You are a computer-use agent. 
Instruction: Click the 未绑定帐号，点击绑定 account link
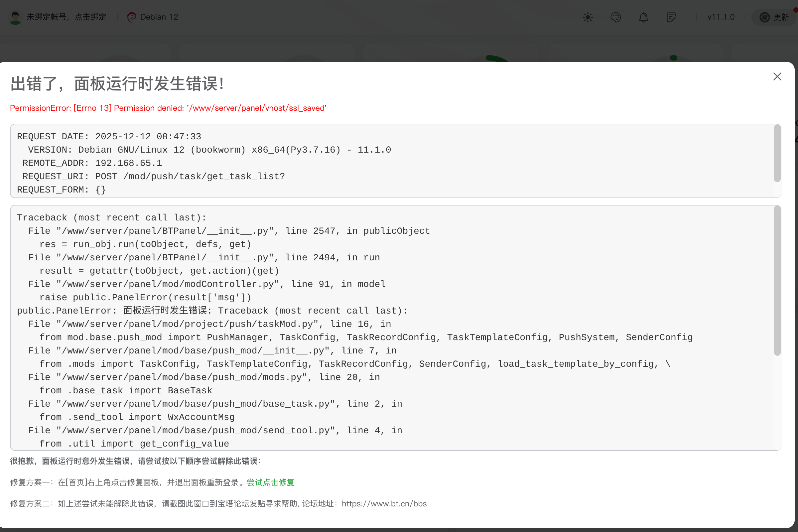coord(66,17)
